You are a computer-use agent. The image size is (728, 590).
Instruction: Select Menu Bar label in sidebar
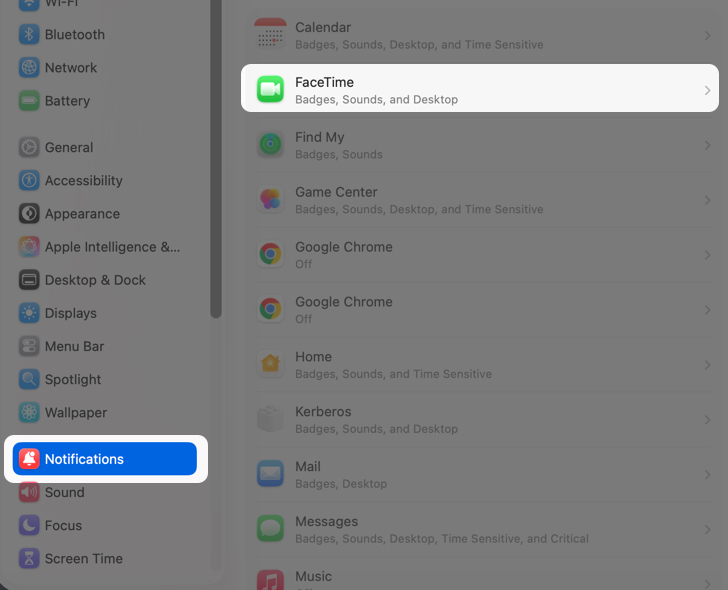coord(74,346)
